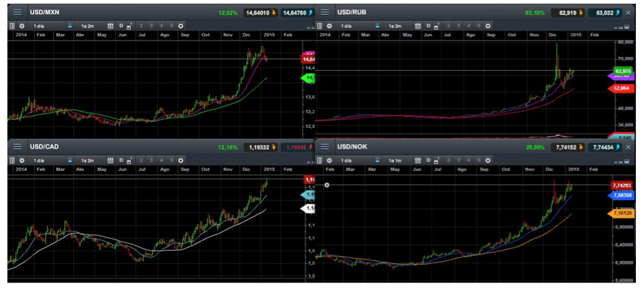
Task: Open chart settings gear in USD/MXN toolbar left
Action: point(21,26)
